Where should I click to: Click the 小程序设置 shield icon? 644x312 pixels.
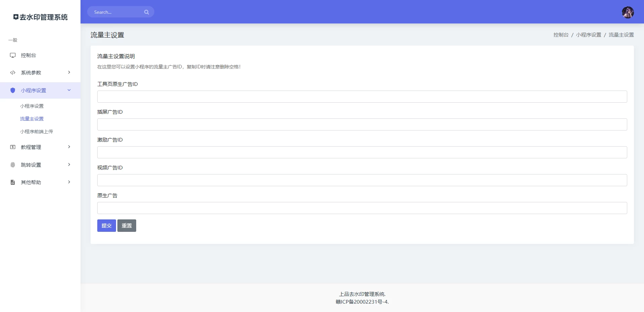[13, 90]
